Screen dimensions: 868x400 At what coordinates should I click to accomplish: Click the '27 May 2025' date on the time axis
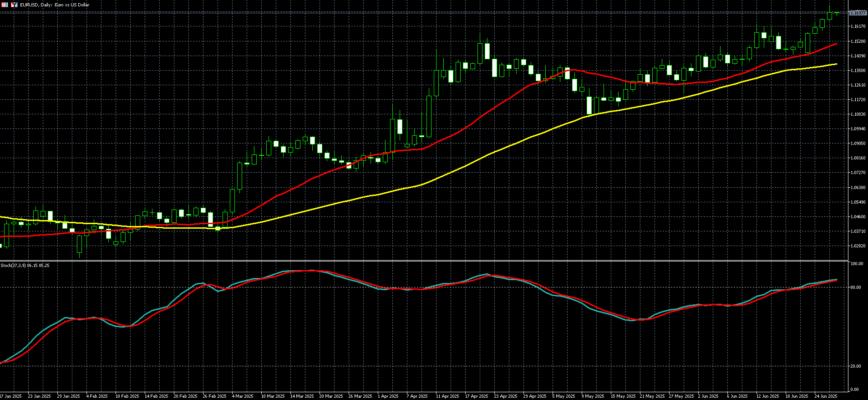(681, 396)
